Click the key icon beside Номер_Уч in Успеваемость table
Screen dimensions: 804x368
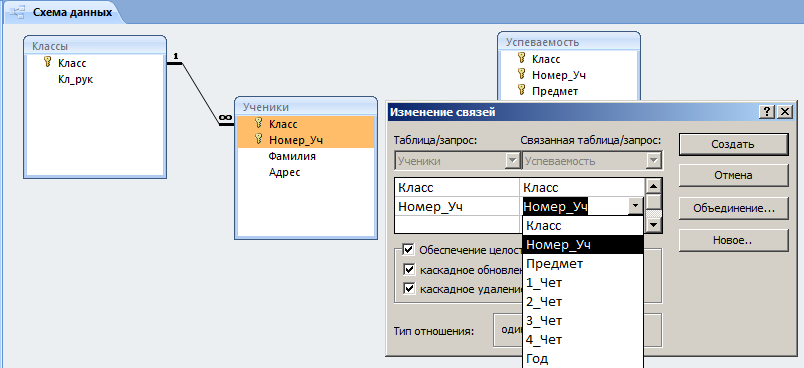522,74
